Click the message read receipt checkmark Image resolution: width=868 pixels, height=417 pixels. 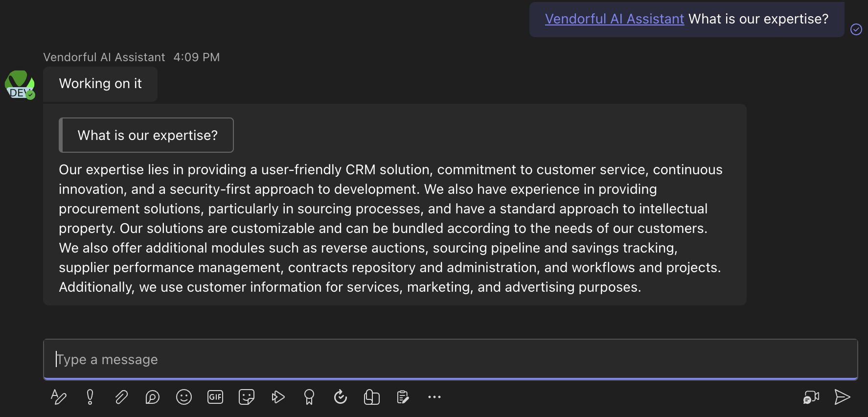tap(856, 29)
